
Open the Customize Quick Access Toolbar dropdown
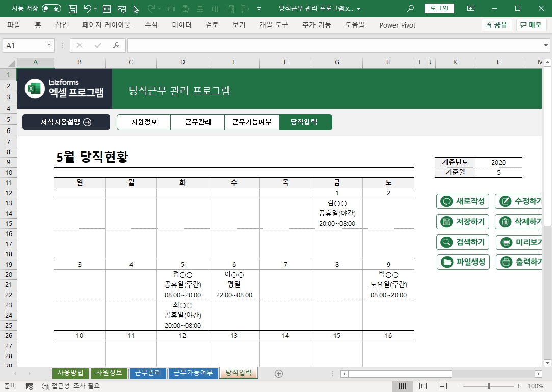click(259, 9)
